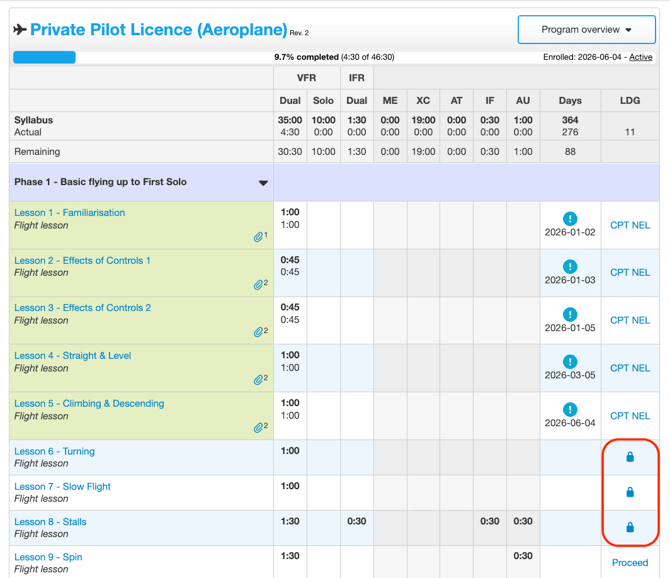The image size is (670, 578).
Task: Open Lesson 6 - Turning link
Action: pos(55,452)
